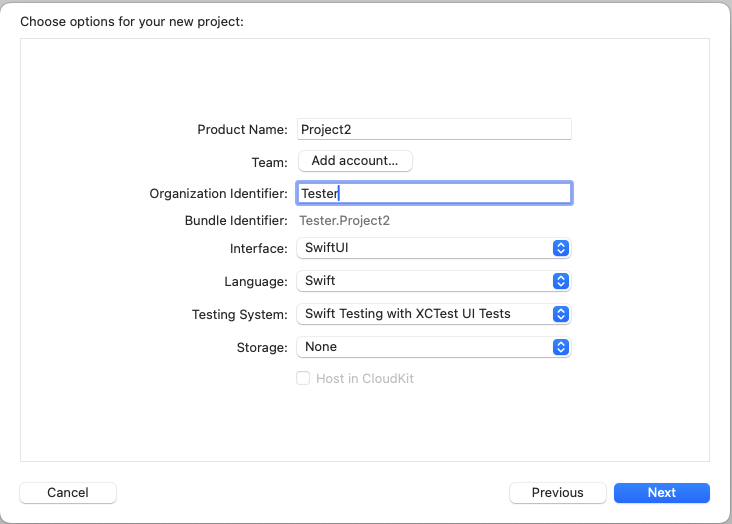Click the Product Name label

[242, 129]
